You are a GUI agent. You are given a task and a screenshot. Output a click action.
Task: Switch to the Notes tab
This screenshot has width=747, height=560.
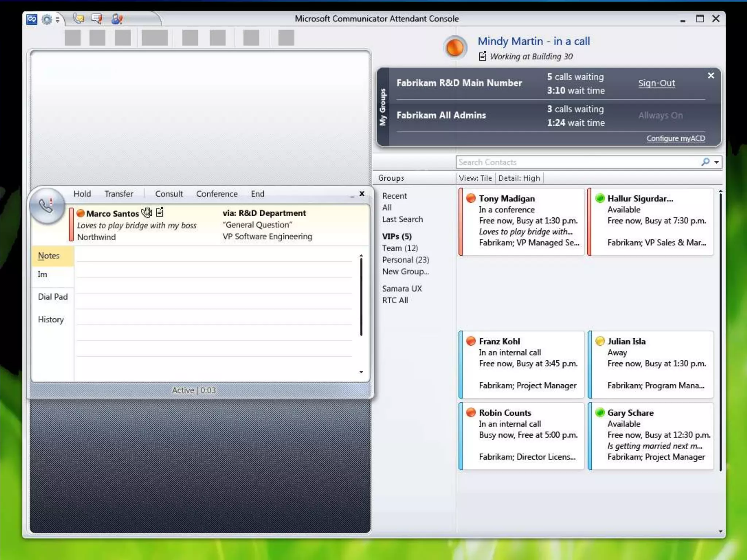tap(53, 256)
